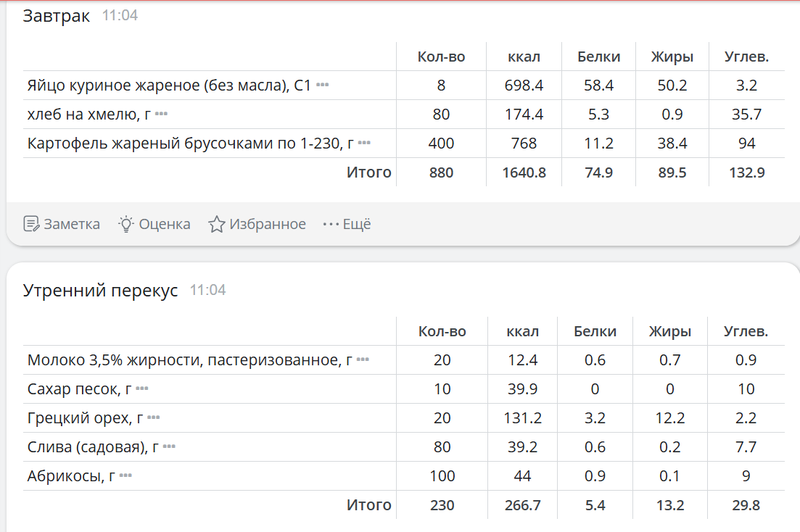Image resolution: width=800 pixels, height=532 pixels.
Task: Click breakfast time 11:04
Action: tap(120, 16)
